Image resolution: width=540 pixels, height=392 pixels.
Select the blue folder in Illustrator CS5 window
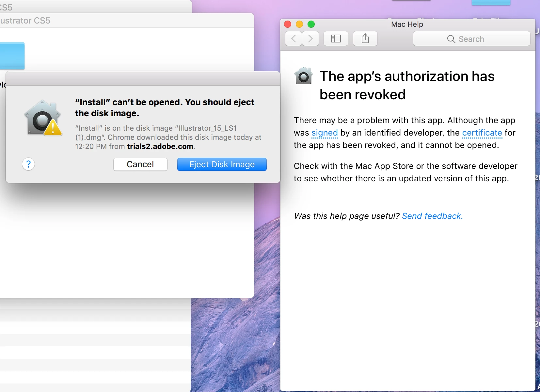12,56
